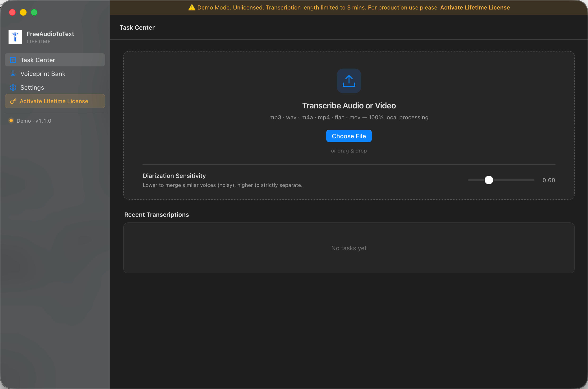Click the orange Demo status dot
This screenshot has height=389, width=588.
(11, 120)
